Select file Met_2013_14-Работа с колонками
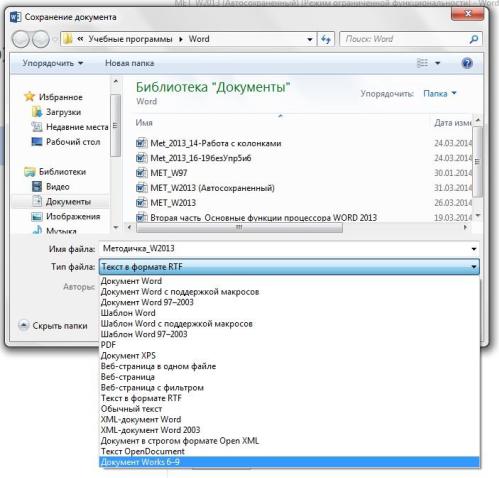This screenshot has width=499, height=478. click(x=216, y=143)
